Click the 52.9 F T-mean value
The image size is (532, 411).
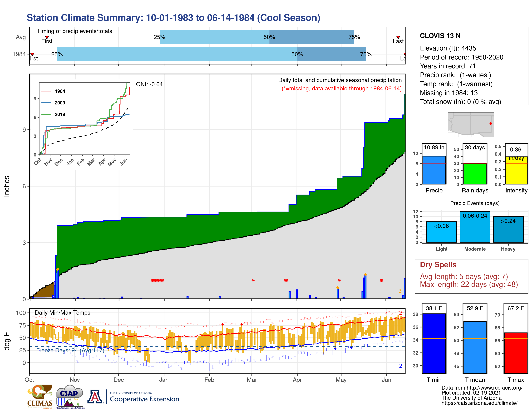tap(475, 308)
